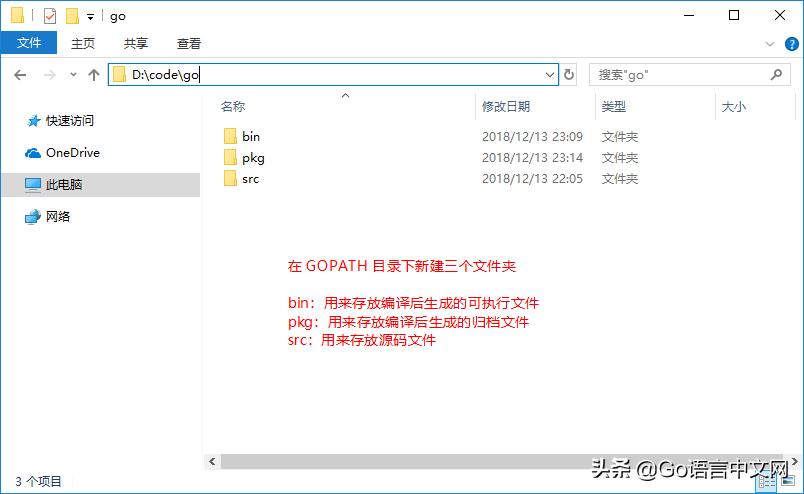The image size is (804, 494).
Task: Click the folder icon at the title bar start
Action: (x=17, y=15)
